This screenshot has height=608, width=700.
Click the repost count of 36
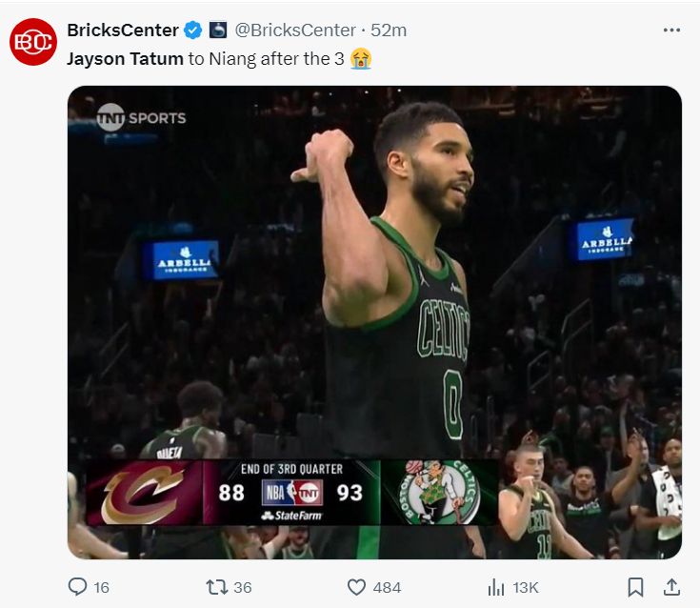point(243,588)
